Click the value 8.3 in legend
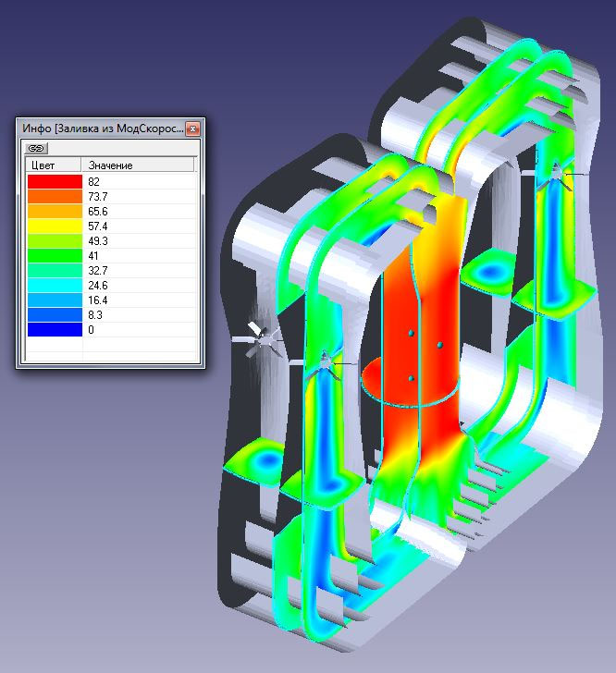The width and height of the screenshot is (616, 673). (95, 315)
